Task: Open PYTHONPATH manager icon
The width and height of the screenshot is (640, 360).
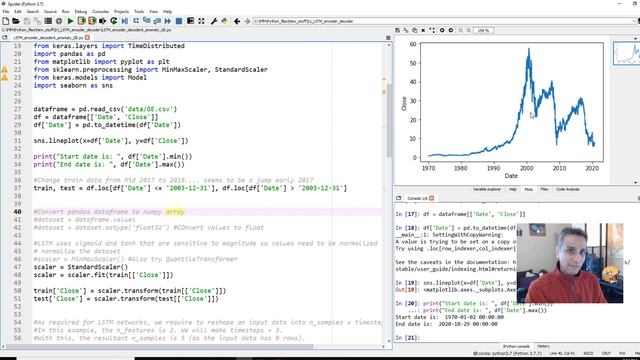Action: pyautogui.click(x=224, y=21)
